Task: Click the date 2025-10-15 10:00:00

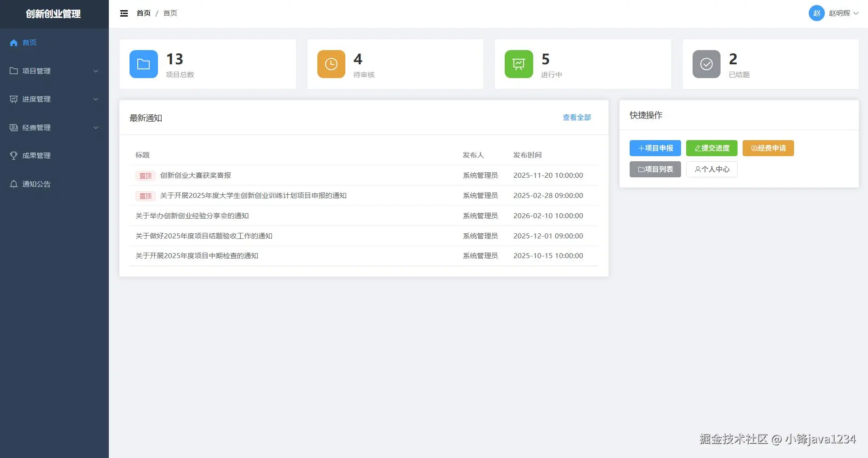Action: [x=548, y=256]
